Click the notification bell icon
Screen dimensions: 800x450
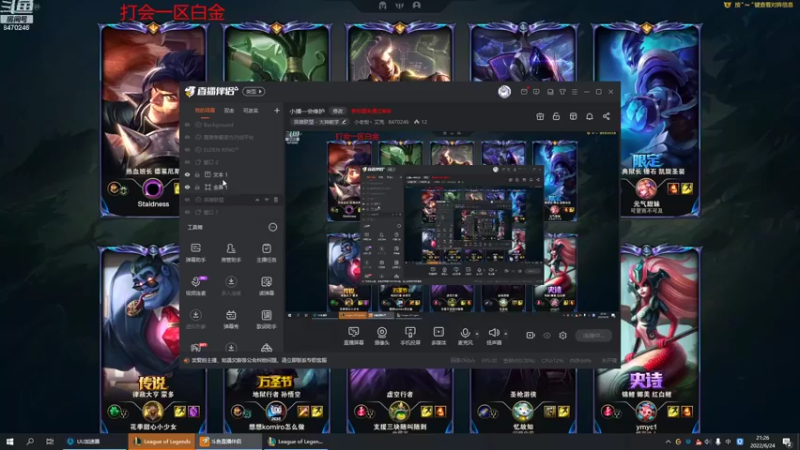point(589,116)
